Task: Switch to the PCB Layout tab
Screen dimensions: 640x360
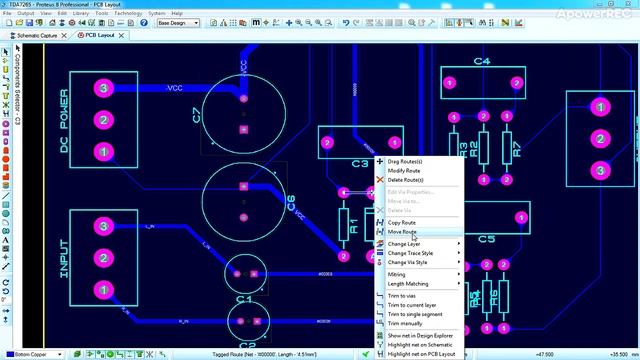Action: coord(99,36)
